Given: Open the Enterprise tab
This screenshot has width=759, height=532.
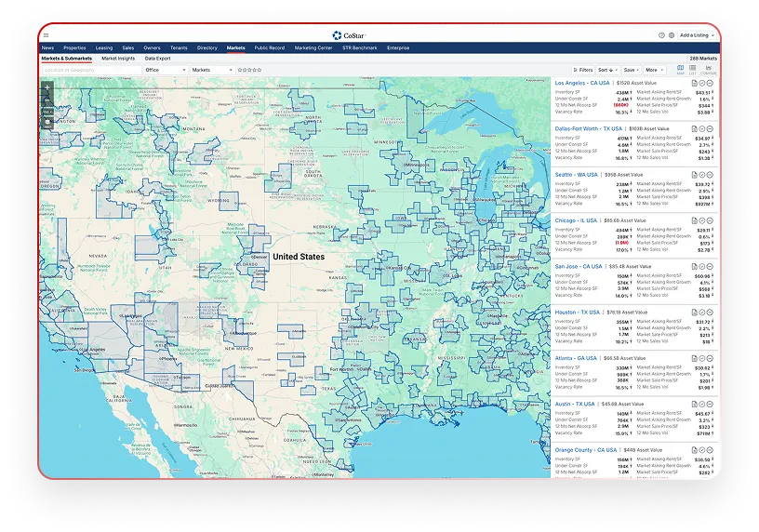Looking at the screenshot, I should [398, 48].
